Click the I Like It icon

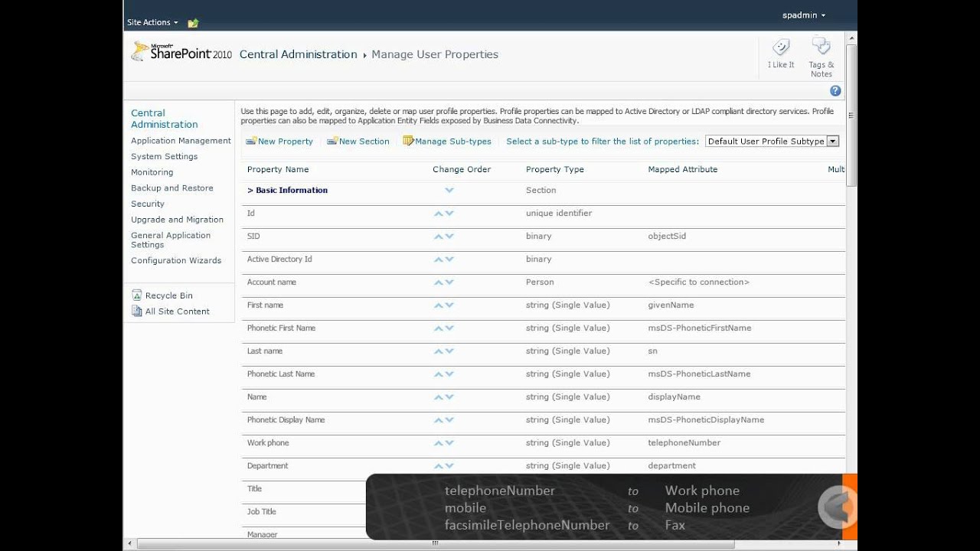click(x=781, y=47)
